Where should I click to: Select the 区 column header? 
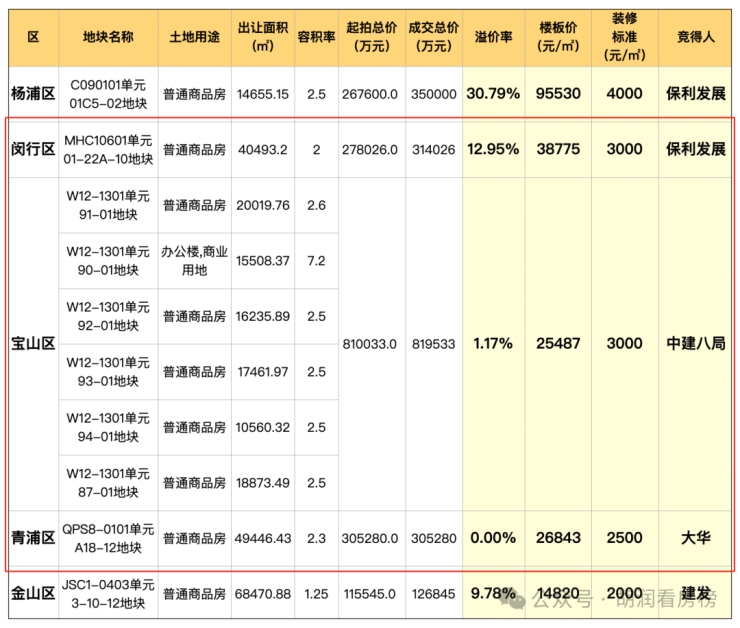(x=32, y=36)
